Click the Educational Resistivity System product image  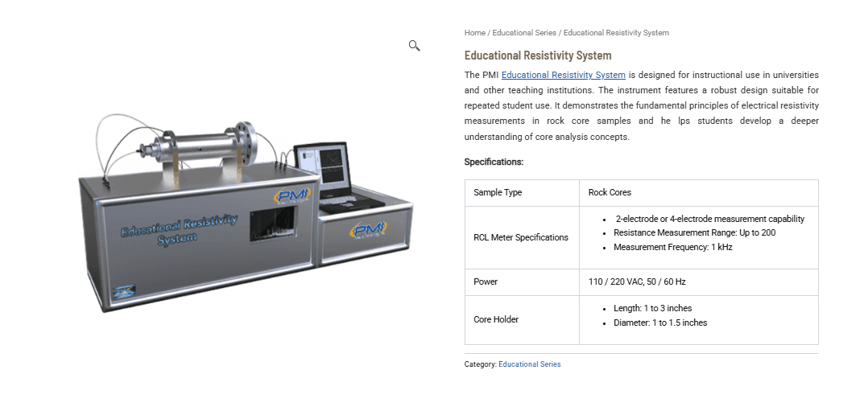(245, 213)
